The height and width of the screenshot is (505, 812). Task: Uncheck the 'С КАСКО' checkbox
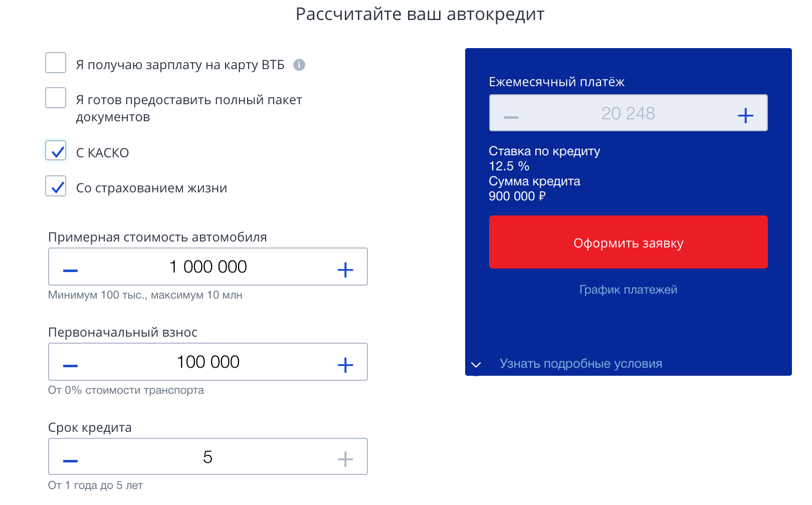click(x=56, y=150)
